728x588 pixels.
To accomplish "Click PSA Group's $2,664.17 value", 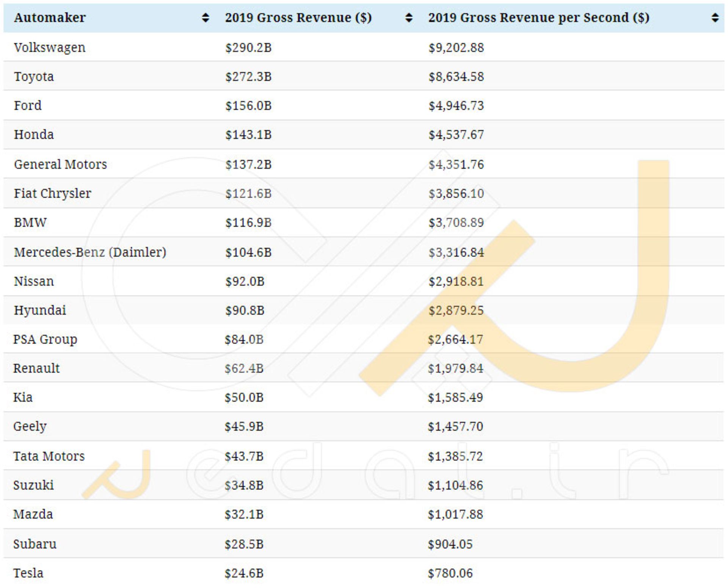I will pyautogui.click(x=455, y=339).
